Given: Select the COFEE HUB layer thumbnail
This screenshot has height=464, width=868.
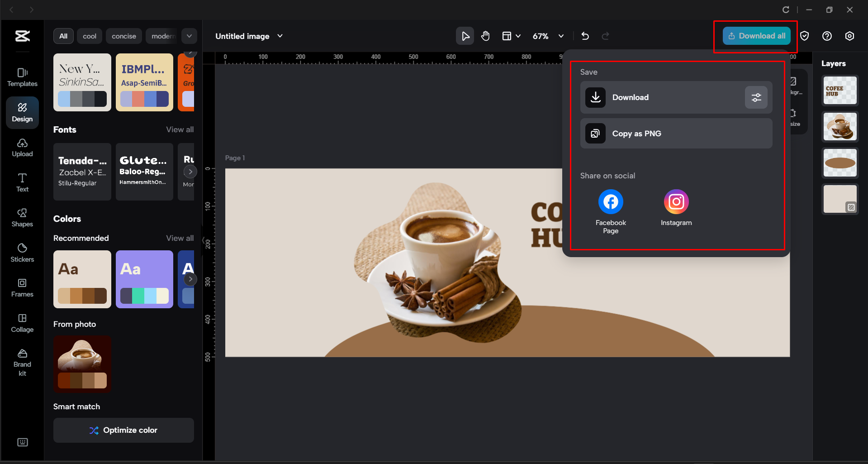Looking at the screenshot, I should (x=840, y=90).
